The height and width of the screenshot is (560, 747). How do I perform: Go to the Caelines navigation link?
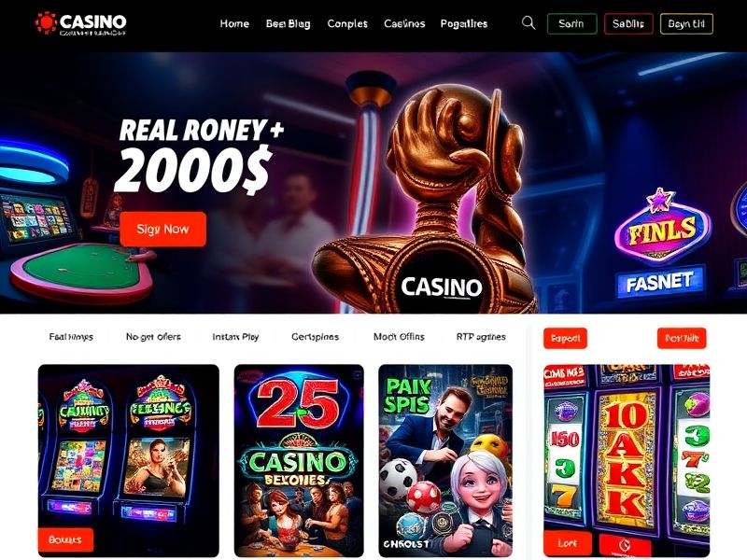tap(404, 24)
